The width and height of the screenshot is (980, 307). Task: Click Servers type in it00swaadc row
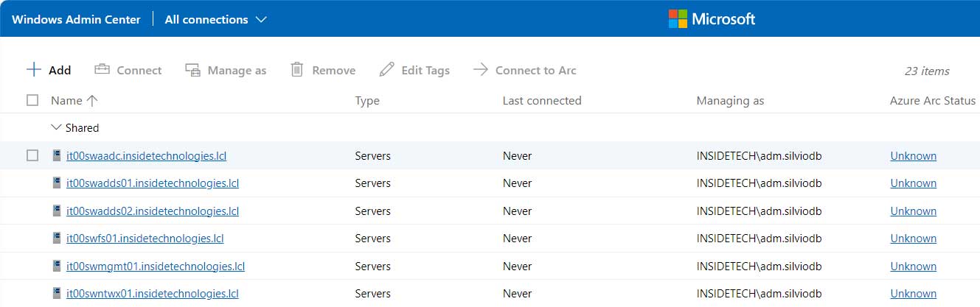373,155
